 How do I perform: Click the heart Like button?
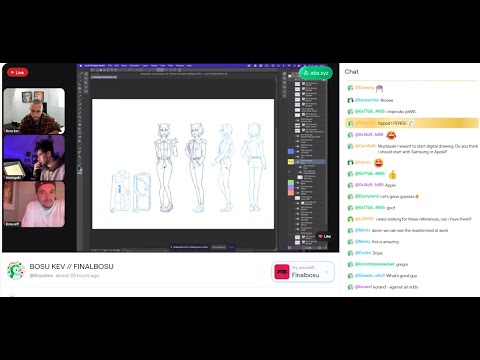pyautogui.click(x=324, y=236)
